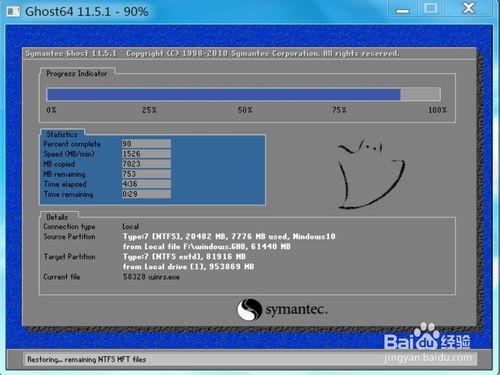This screenshot has height=375, width=500.
Task: Click the local drive 953869 MB line
Action: [188, 267]
